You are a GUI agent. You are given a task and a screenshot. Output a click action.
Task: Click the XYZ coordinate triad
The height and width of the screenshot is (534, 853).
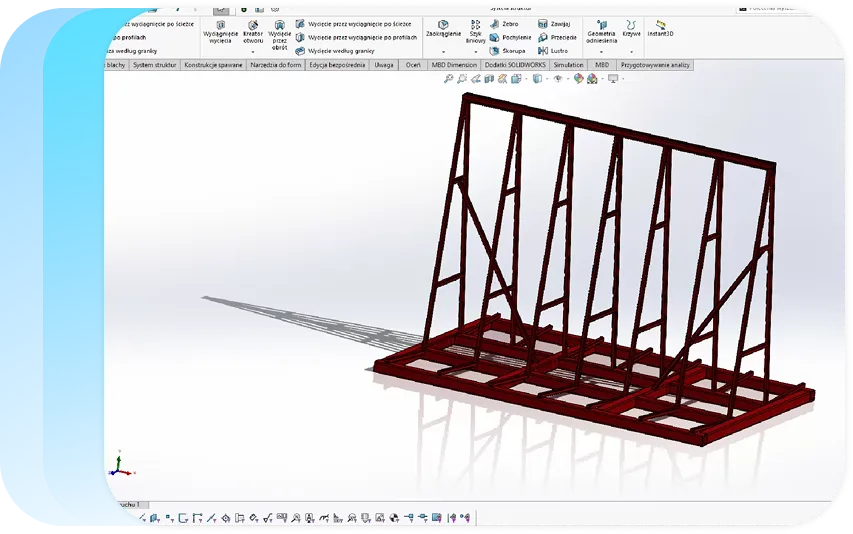[x=121, y=464]
